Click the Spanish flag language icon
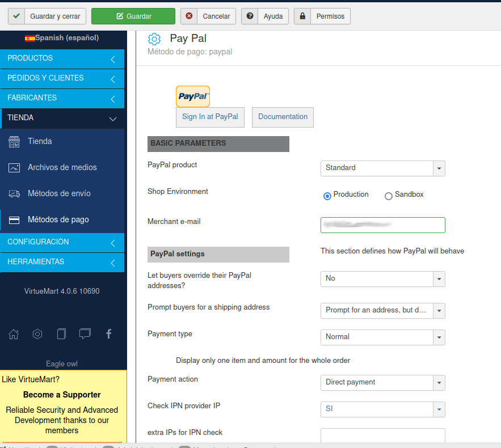The height and width of the screenshot is (448, 501). click(30, 39)
